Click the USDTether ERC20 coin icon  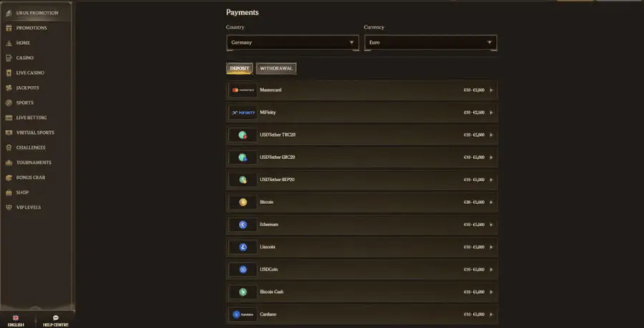point(243,158)
